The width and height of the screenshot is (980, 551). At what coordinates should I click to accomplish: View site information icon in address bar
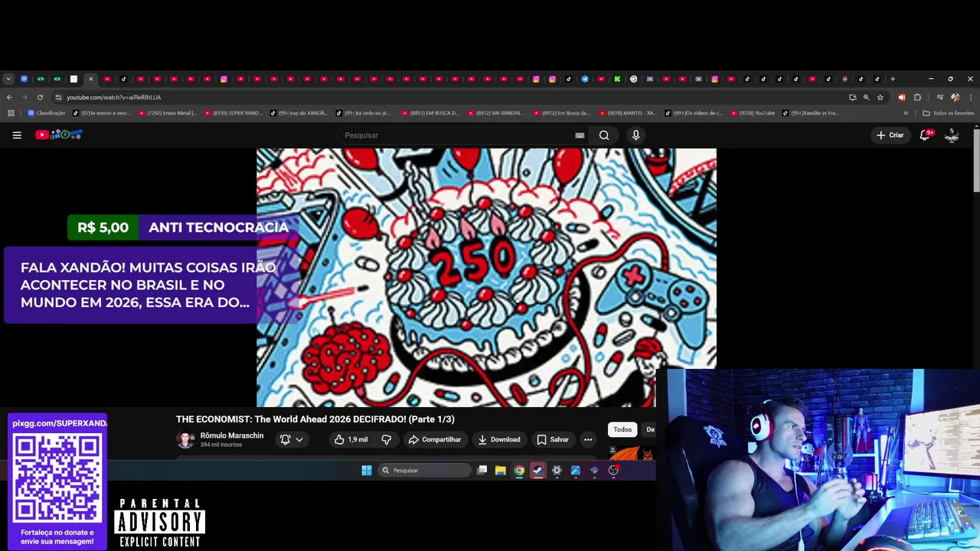point(57,97)
